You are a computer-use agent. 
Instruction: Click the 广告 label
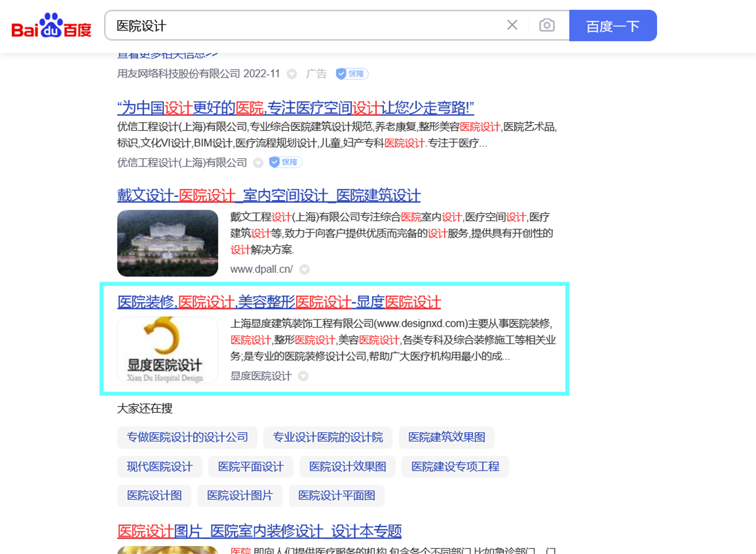point(316,74)
